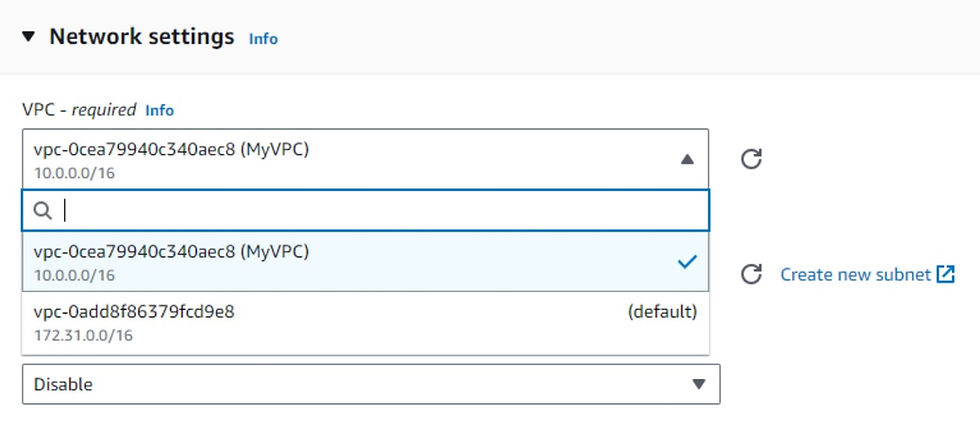Click the blue checkmark on MyVPC option
The image size is (980, 430).
click(x=687, y=262)
